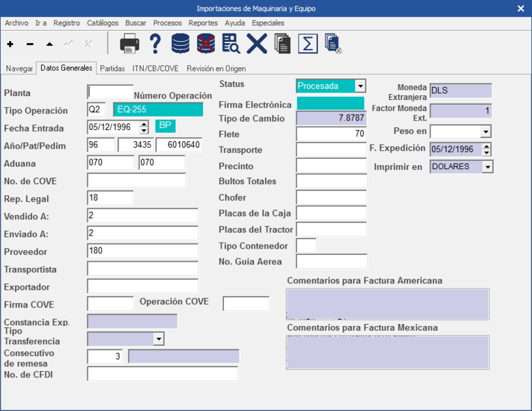Expand the Imprimir en DOLARES dropdown
The height and width of the screenshot is (411, 532).
coord(487,167)
